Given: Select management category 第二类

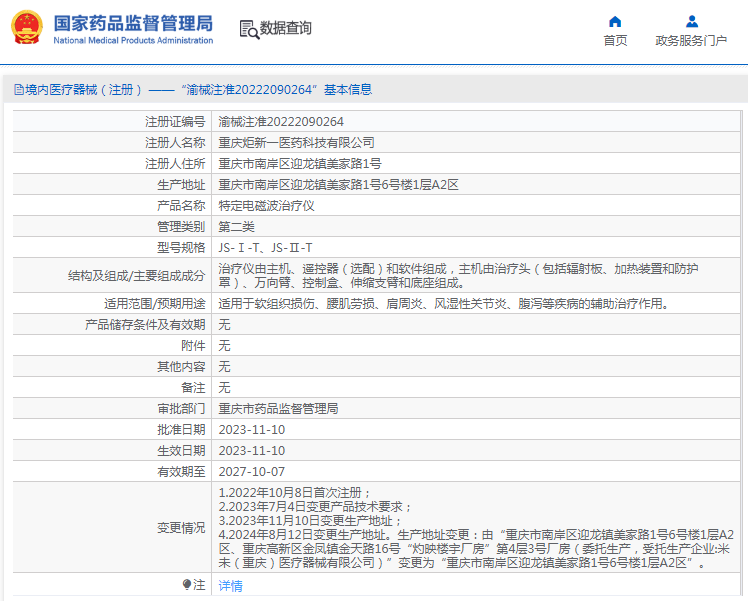Looking at the screenshot, I should tap(236, 227).
